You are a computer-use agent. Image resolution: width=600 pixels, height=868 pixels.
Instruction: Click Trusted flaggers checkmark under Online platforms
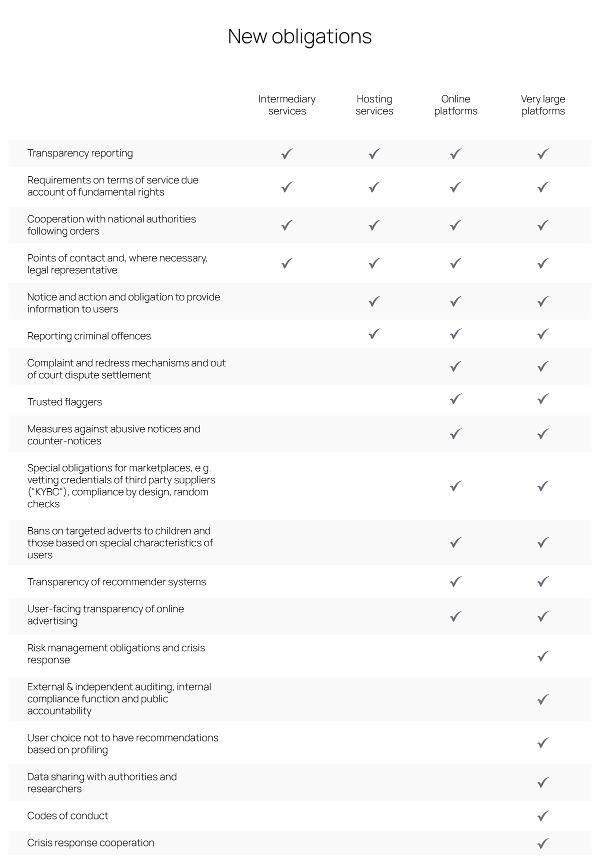point(455,399)
